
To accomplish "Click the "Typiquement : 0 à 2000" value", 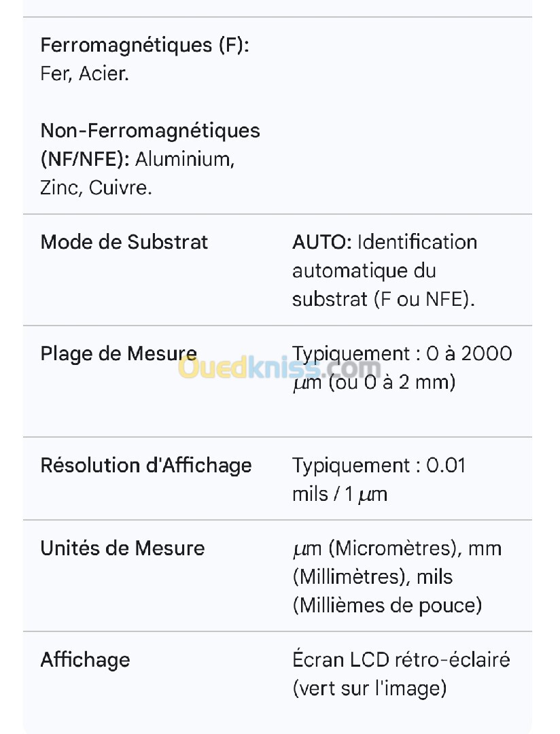I will 402,354.
